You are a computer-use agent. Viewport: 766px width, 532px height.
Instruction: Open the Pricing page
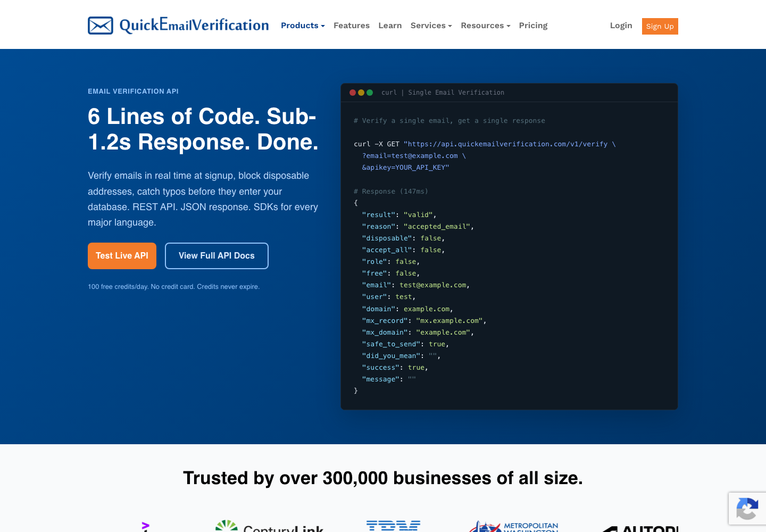point(533,26)
